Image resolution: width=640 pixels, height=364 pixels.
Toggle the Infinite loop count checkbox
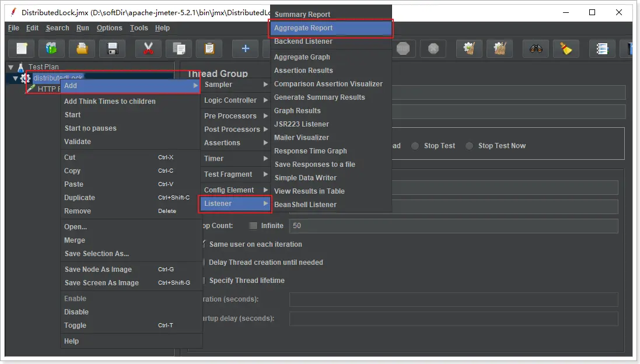point(253,226)
